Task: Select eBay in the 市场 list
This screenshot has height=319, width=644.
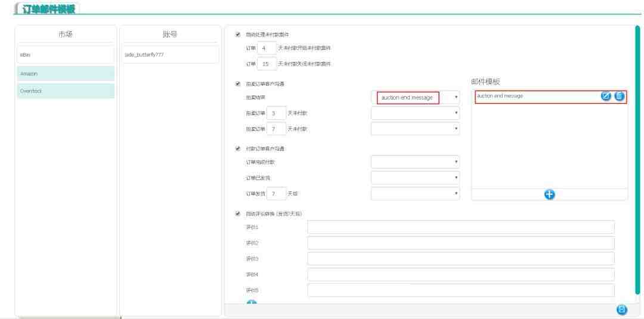Action: (x=66, y=55)
